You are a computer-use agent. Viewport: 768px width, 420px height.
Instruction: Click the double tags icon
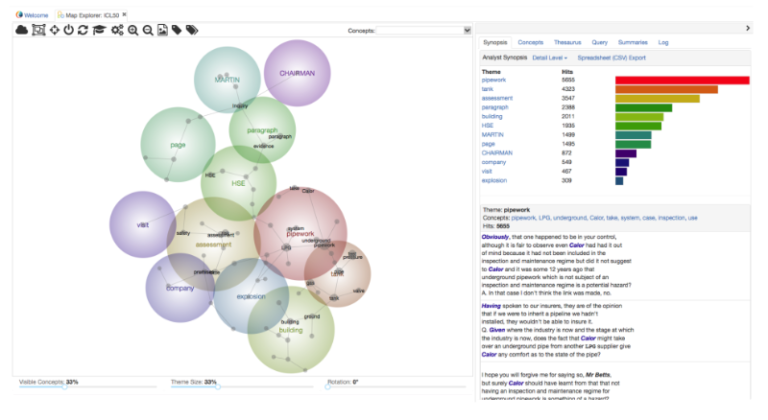[x=192, y=31]
